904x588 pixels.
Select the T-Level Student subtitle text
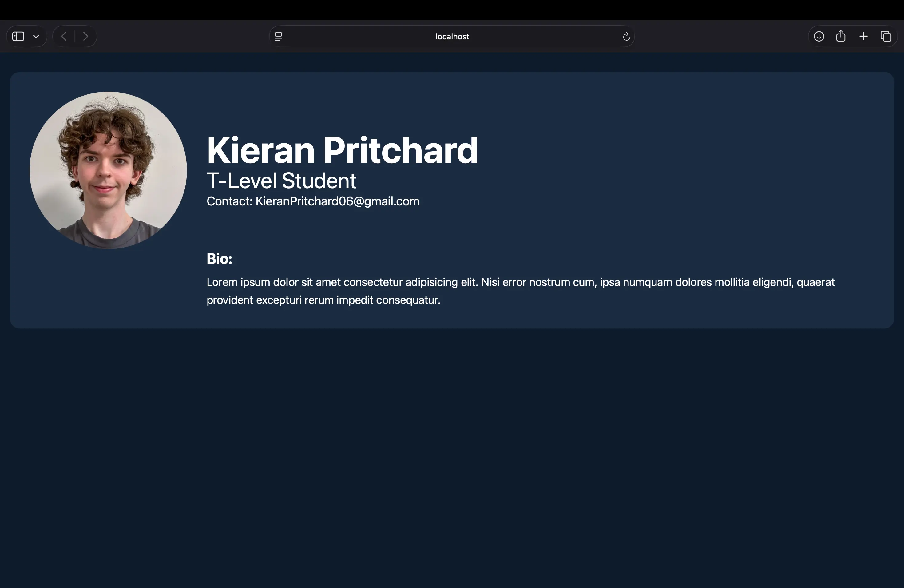[x=281, y=181]
